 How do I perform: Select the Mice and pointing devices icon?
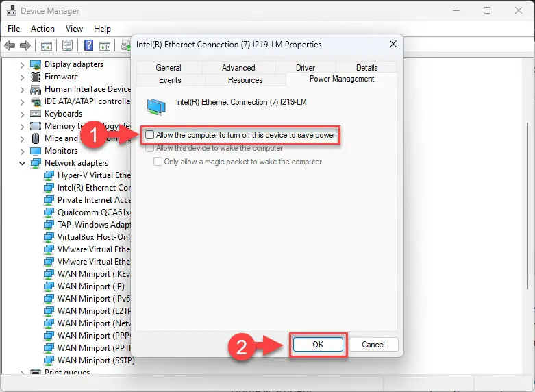[36, 138]
